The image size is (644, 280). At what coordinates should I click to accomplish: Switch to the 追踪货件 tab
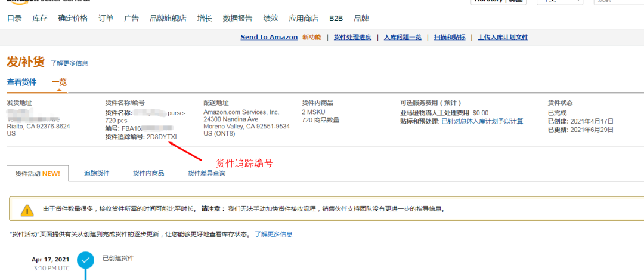(97, 173)
